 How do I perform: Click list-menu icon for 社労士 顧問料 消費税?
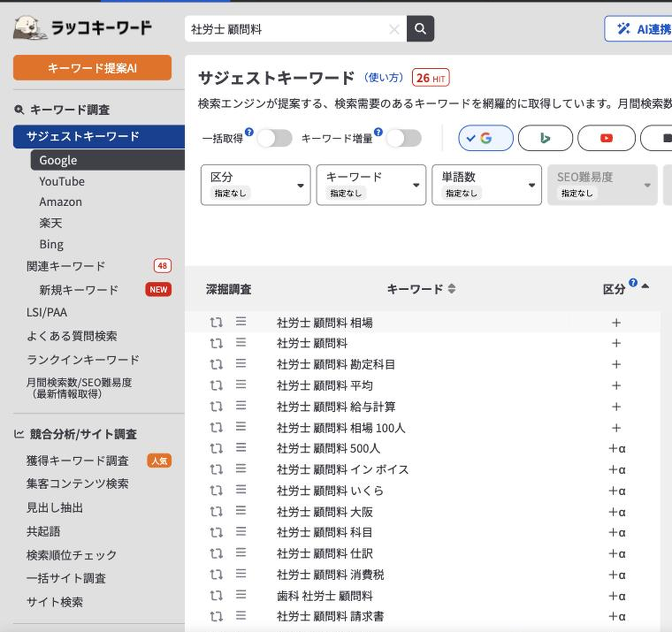(x=241, y=574)
